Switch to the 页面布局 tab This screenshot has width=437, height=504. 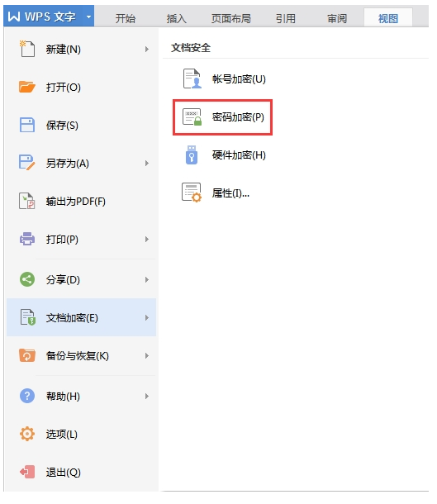[x=230, y=18]
